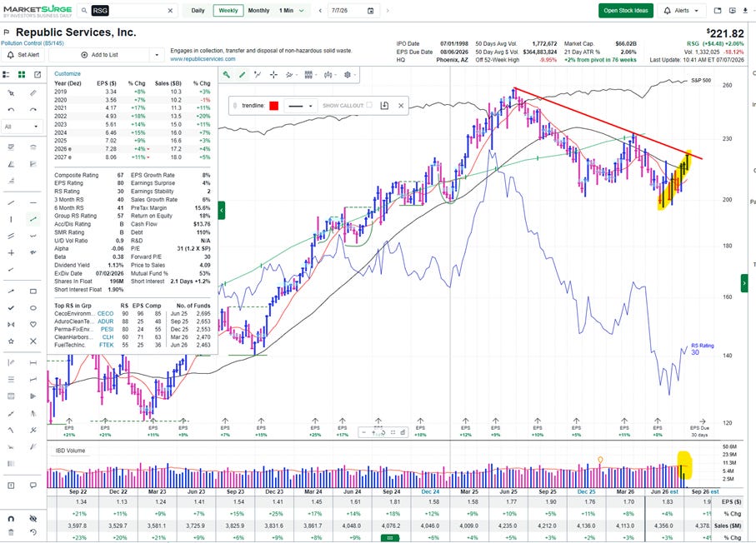The image size is (756, 543).
Task: Select the vertical line drawing tool
Action: [x=11, y=219]
